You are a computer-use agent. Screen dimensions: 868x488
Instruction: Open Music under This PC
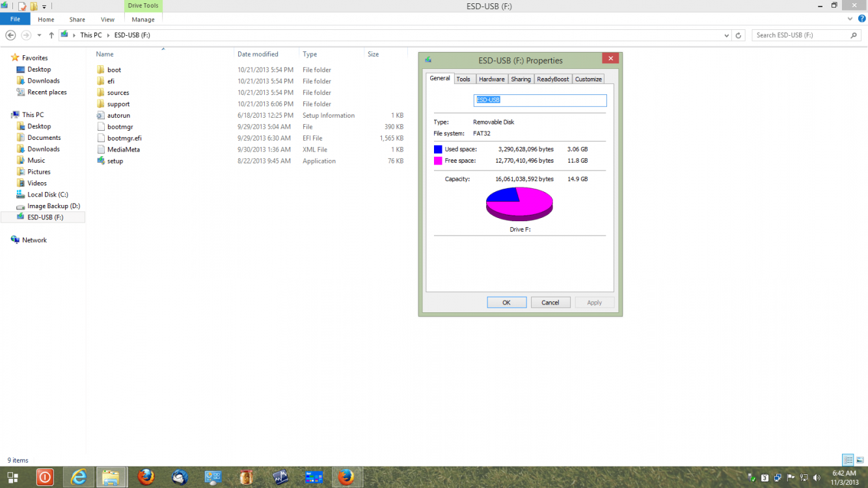click(x=36, y=161)
